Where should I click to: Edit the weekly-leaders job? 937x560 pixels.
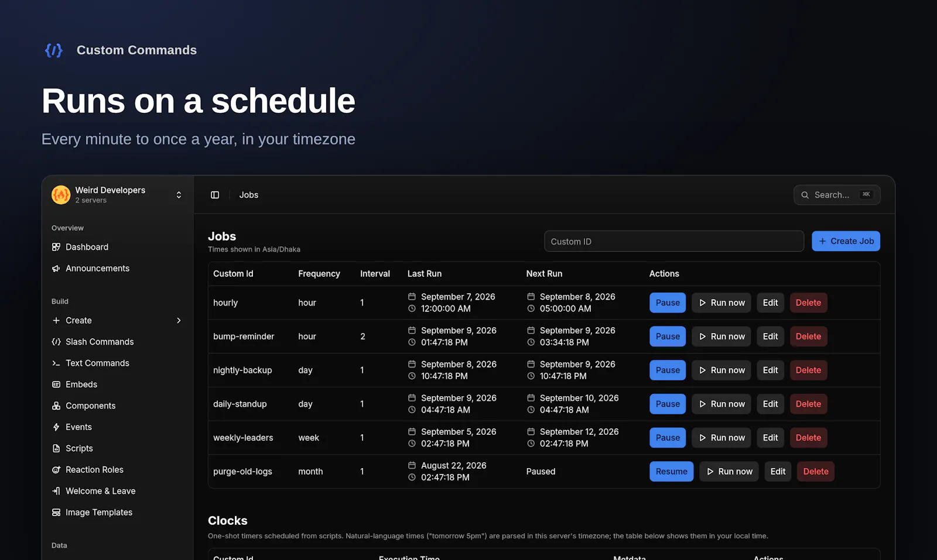pos(770,438)
